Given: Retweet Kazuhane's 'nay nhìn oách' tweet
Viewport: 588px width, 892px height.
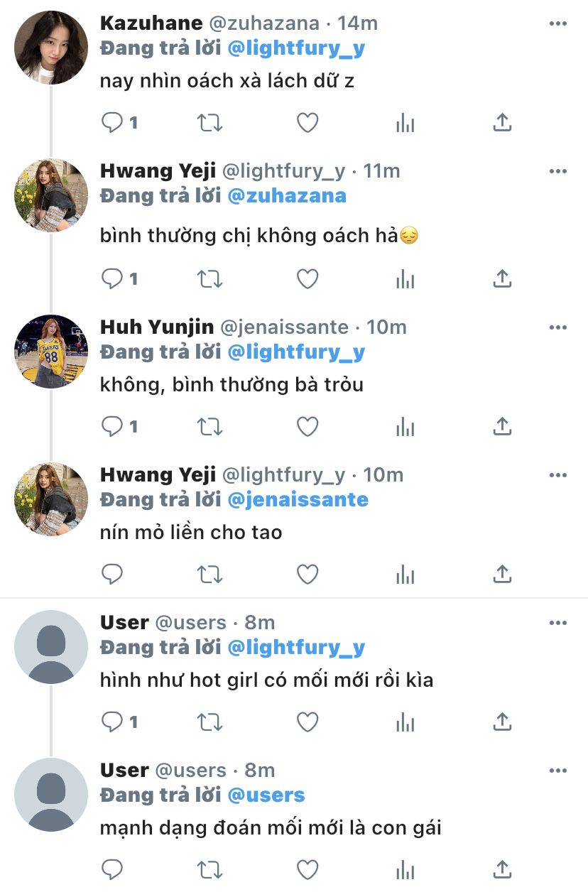Looking at the screenshot, I should (x=209, y=123).
